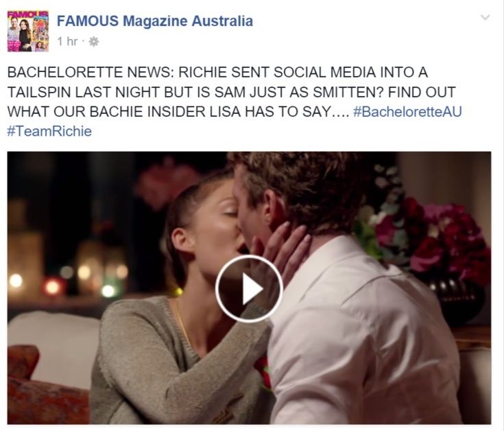Click the white circular play icon
Screen dimensions: 504x431
249,288
